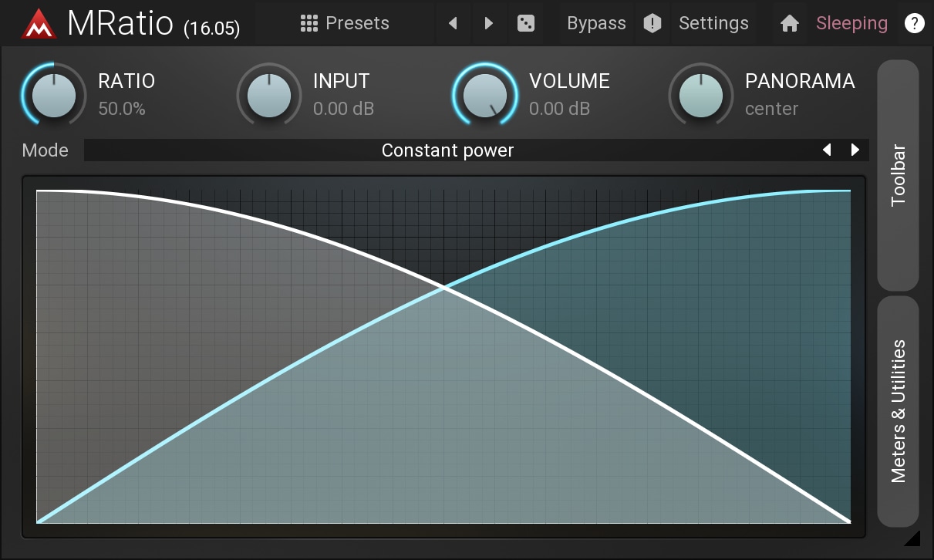This screenshot has width=934, height=560.
Task: Load the previous preset arrow
Action: click(x=453, y=23)
